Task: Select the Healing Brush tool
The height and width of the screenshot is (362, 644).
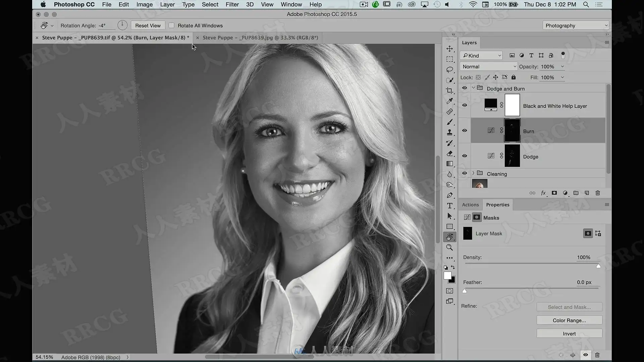Action: [x=449, y=112]
